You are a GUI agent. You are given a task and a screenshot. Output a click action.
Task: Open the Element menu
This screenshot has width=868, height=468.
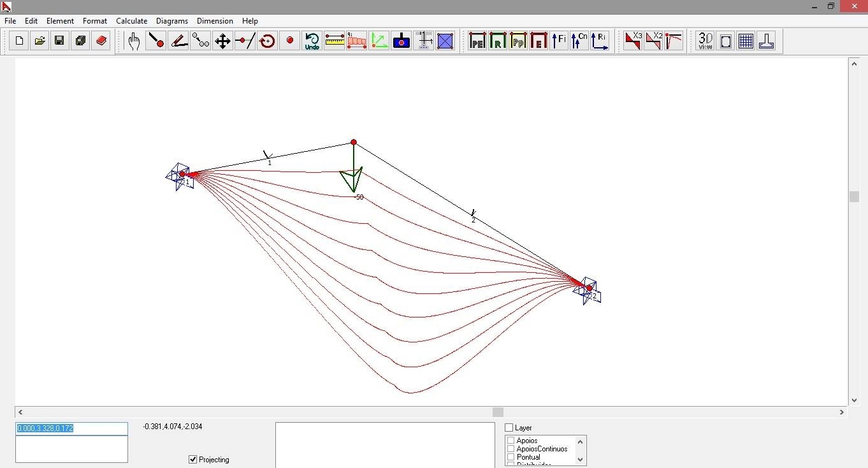click(60, 21)
